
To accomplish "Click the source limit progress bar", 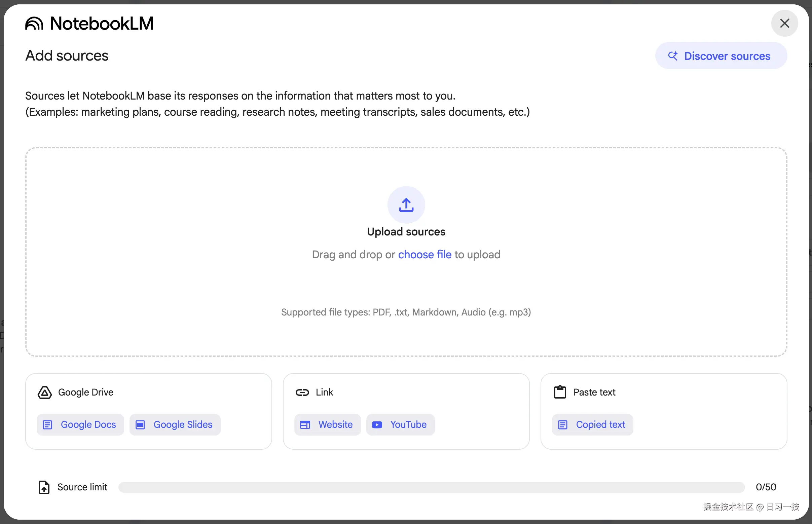I will (431, 487).
